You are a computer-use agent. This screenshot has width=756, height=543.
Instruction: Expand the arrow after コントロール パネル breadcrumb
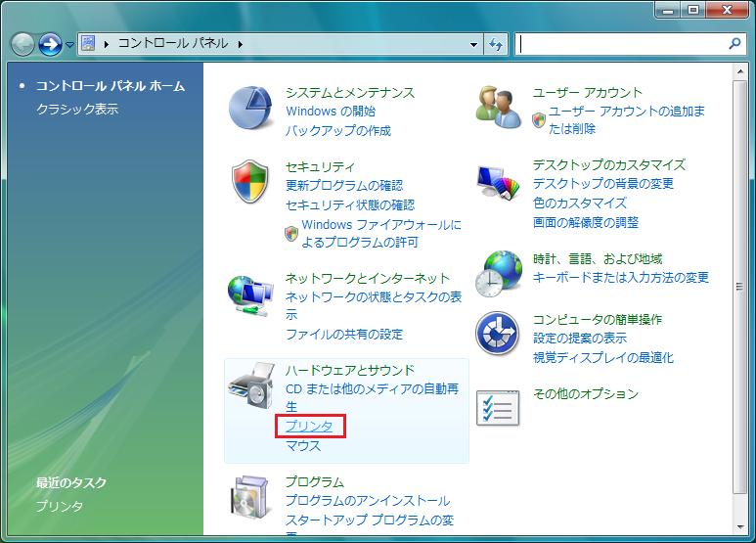click(x=241, y=44)
